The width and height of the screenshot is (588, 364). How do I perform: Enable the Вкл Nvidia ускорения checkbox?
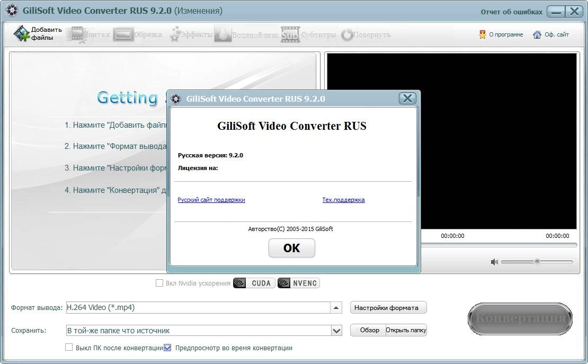pos(159,283)
